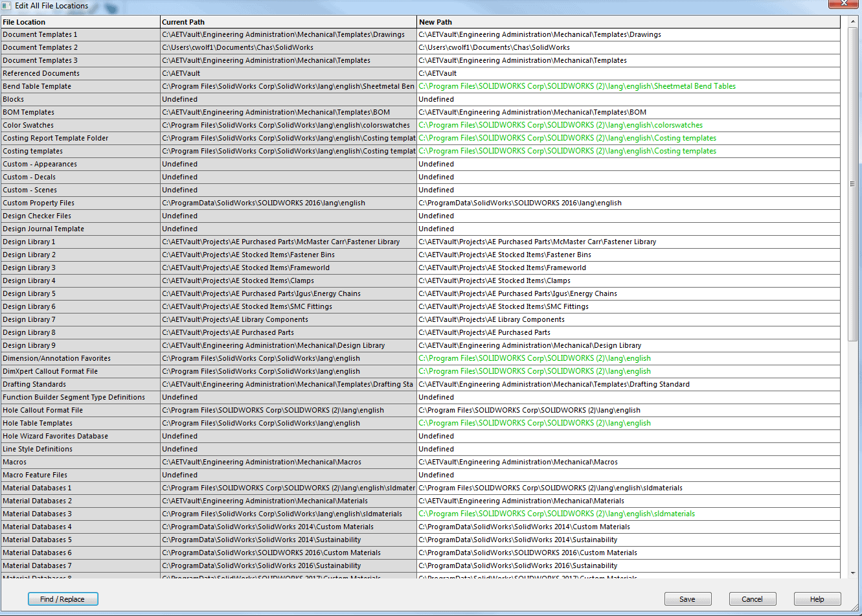Select 'Design Journal Template' row label
This screenshot has width=862, height=616.
point(80,229)
